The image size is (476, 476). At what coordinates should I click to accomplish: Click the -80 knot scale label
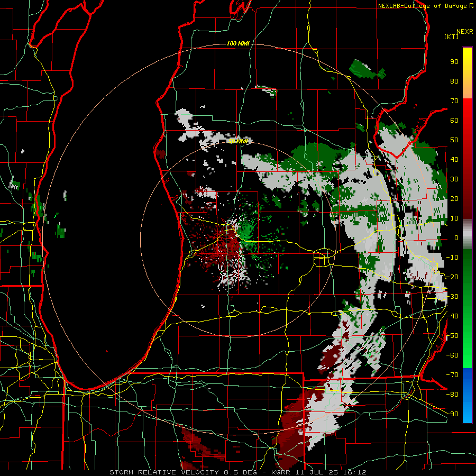tap(452, 395)
